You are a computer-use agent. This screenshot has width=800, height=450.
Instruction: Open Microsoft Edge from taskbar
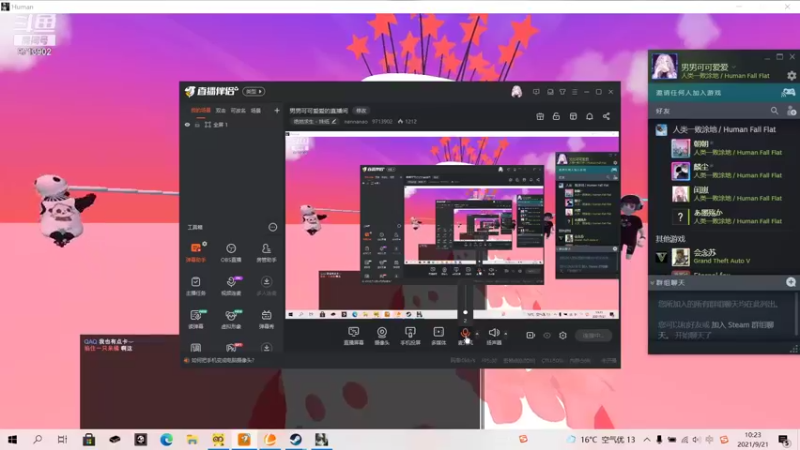click(x=166, y=439)
